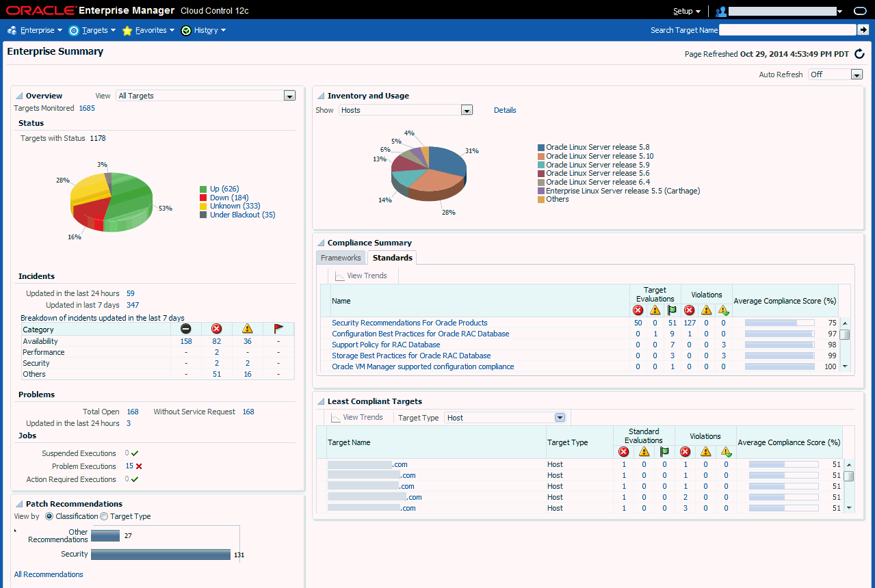Collapse the Compliance Summary panel
Image resolution: width=875 pixels, height=588 pixels.
[x=321, y=243]
